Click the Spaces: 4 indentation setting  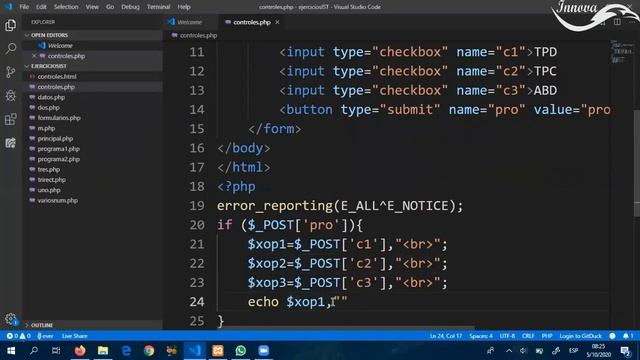click(x=481, y=336)
